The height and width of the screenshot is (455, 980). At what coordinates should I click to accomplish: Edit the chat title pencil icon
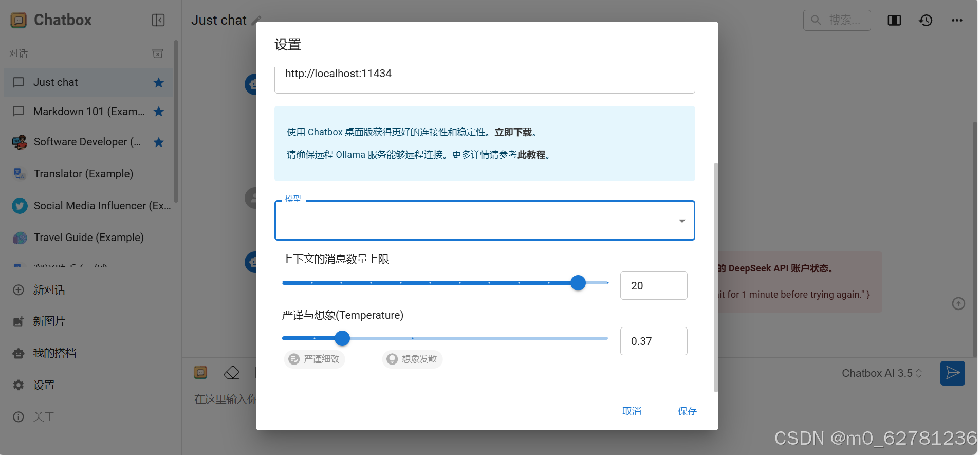point(257,20)
